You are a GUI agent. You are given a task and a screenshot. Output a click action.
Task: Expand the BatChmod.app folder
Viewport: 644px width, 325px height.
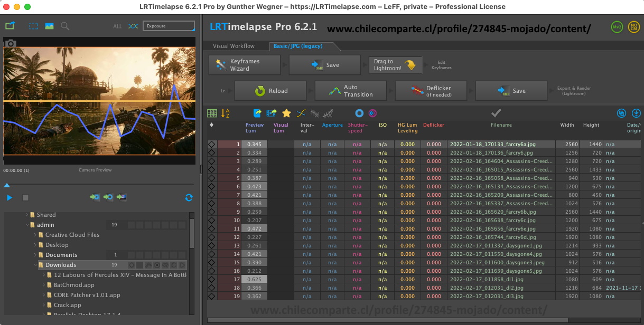pyautogui.click(x=44, y=285)
